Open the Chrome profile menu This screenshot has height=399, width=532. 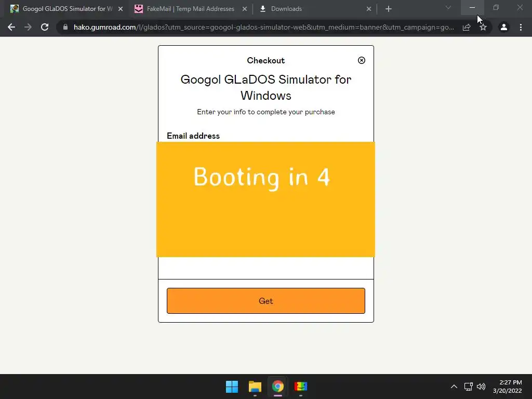click(x=504, y=27)
